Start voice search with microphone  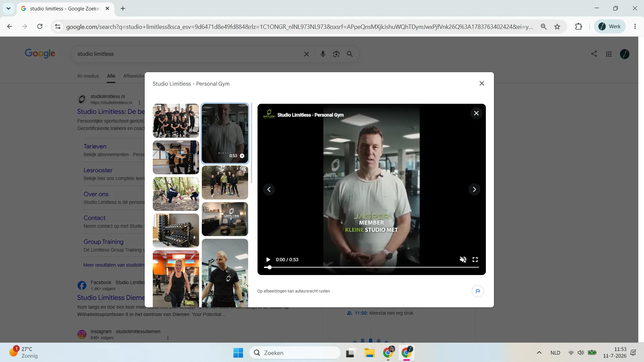click(323, 54)
